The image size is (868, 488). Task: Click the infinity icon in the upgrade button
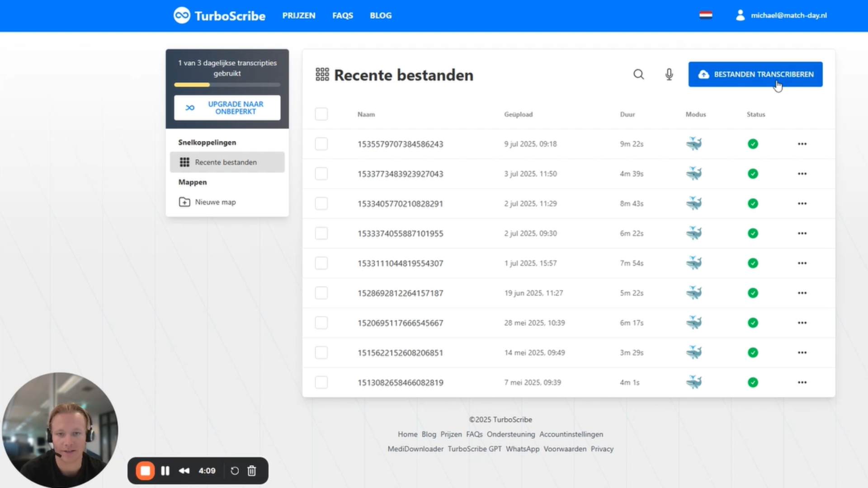pyautogui.click(x=190, y=108)
